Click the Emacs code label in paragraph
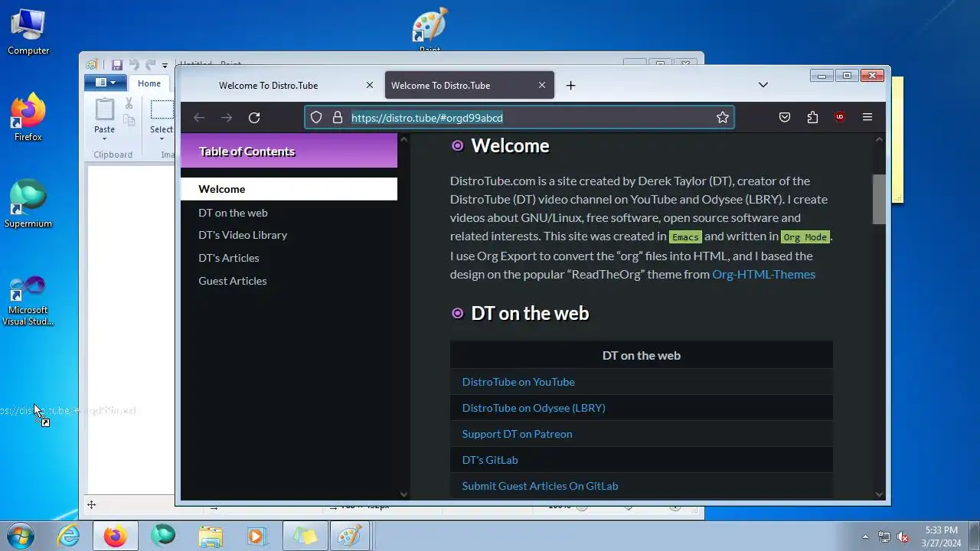The height and width of the screenshot is (551, 980). pyautogui.click(x=685, y=237)
